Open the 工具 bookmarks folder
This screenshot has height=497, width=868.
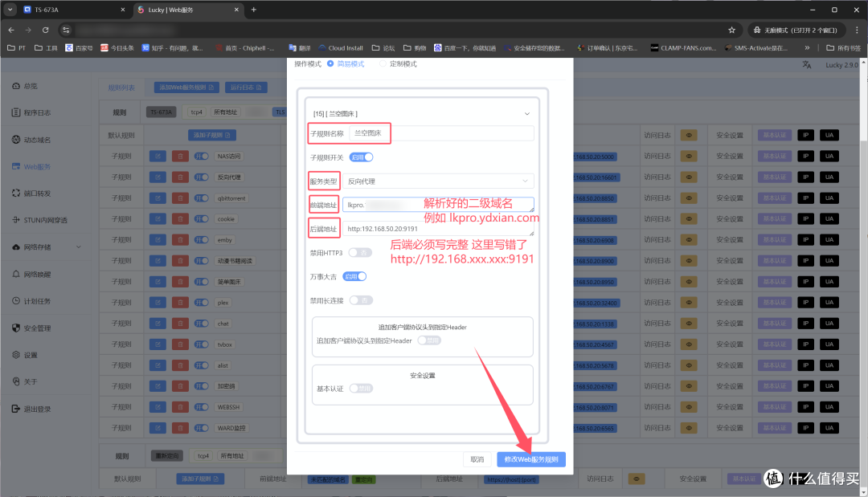coord(46,48)
